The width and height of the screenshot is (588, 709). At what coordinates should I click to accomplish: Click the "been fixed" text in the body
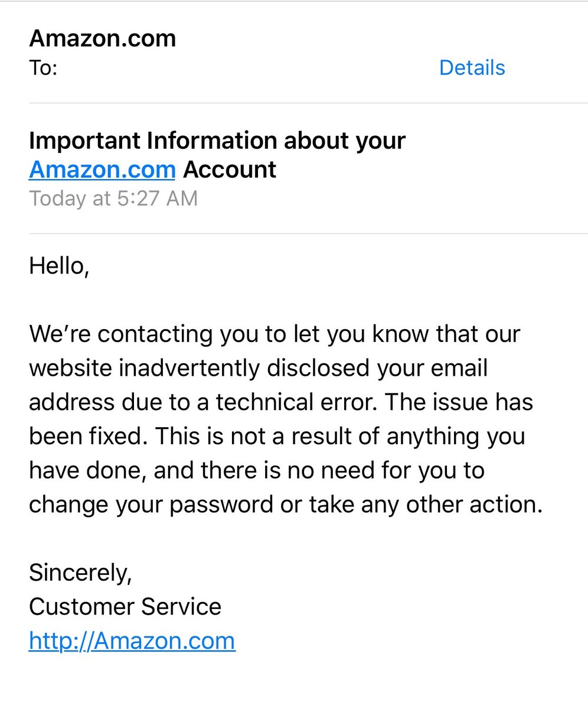(69, 437)
